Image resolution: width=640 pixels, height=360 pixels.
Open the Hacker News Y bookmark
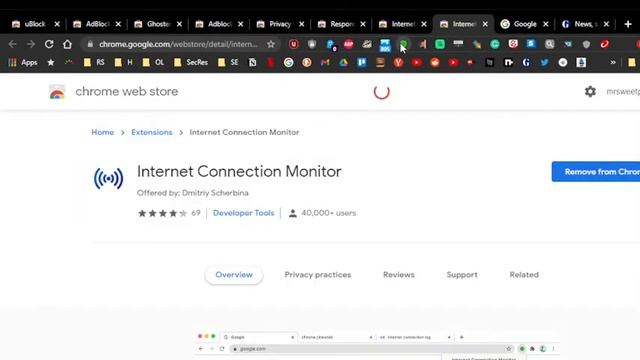398,62
